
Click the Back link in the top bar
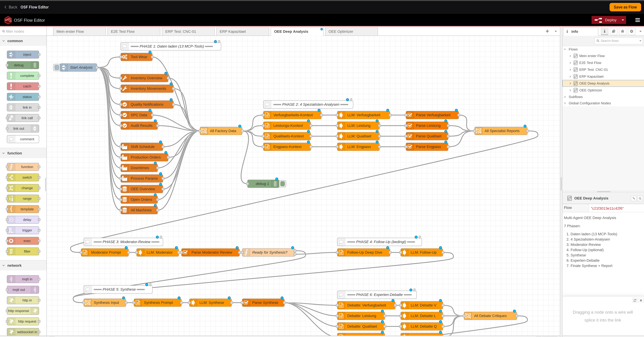click(11, 7)
